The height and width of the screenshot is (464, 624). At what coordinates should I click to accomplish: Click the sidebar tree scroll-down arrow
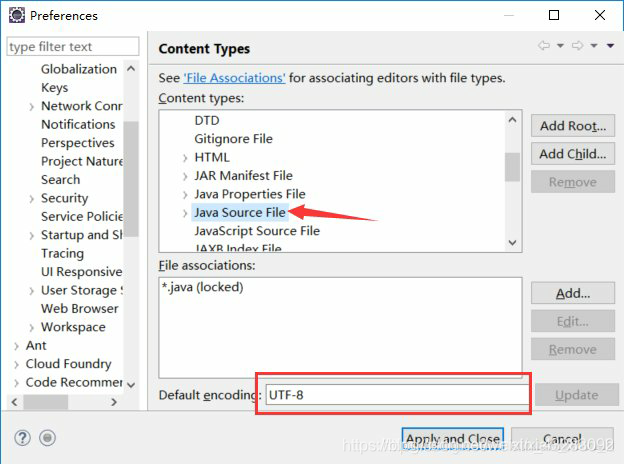[x=131, y=385]
